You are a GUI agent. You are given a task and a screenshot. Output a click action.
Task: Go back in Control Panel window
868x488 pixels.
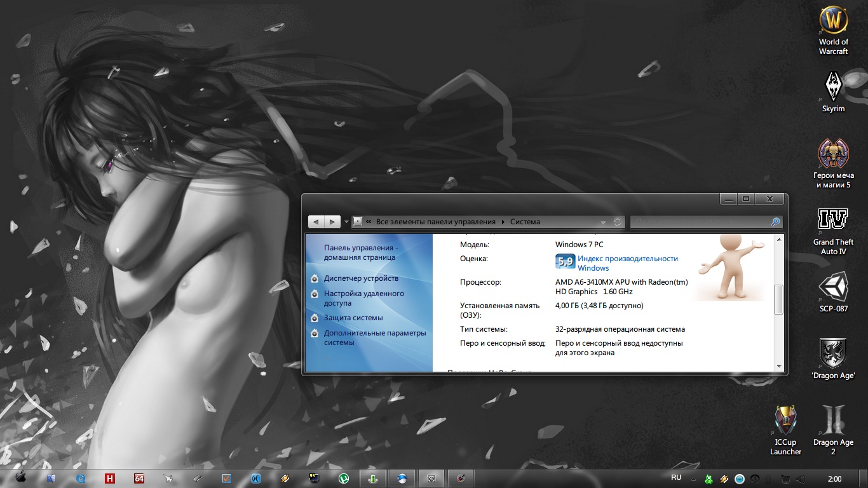coord(316,222)
